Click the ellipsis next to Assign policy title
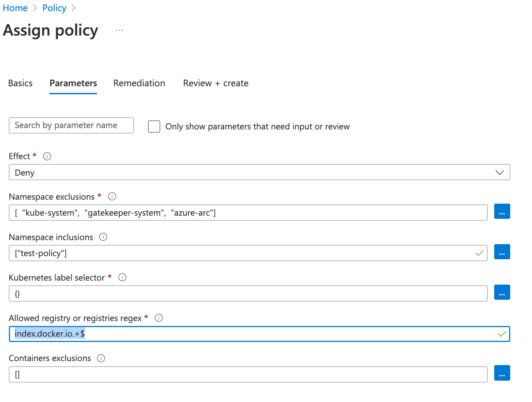Screen dimensions: 532x402 pyautogui.click(x=119, y=30)
